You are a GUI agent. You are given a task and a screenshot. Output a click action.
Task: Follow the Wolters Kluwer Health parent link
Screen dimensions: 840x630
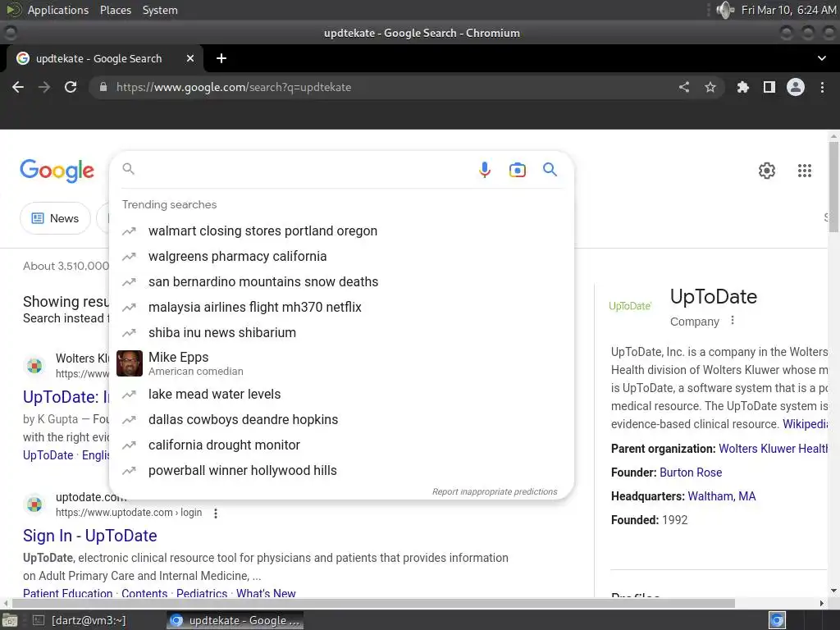[773, 449]
